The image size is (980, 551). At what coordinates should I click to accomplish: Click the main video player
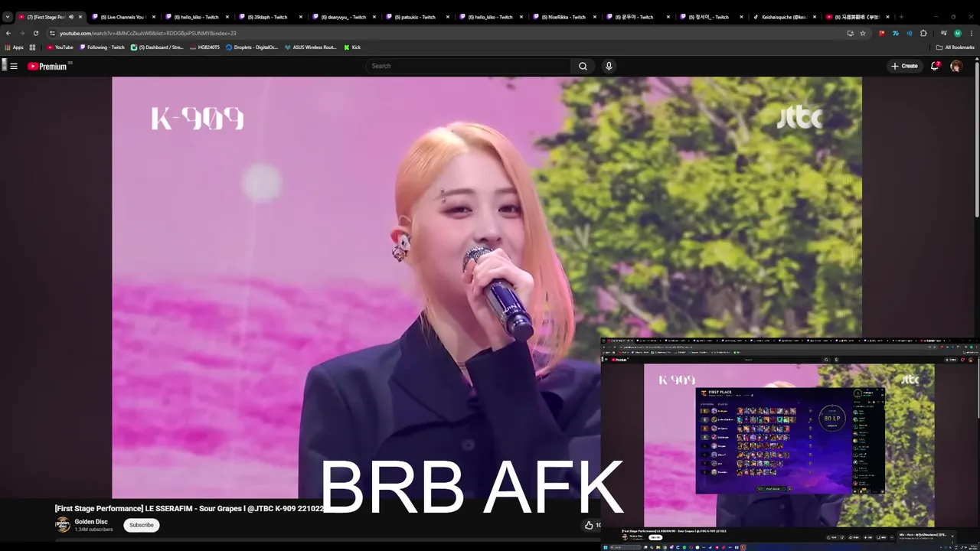(x=487, y=288)
